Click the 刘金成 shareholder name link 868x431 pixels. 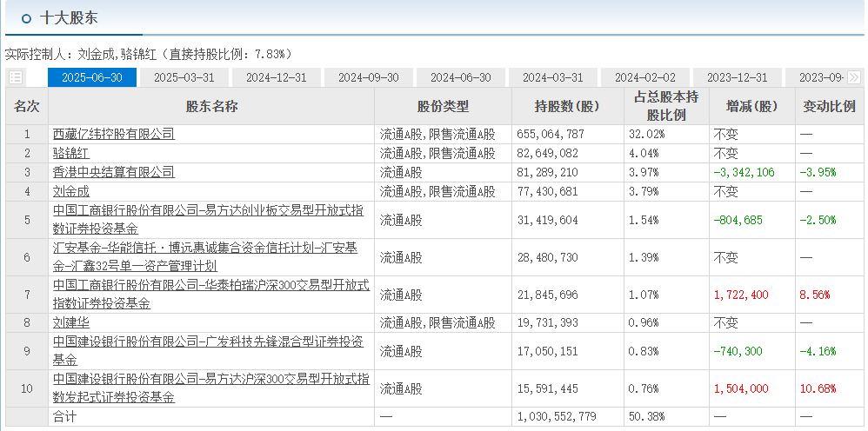coord(70,191)
